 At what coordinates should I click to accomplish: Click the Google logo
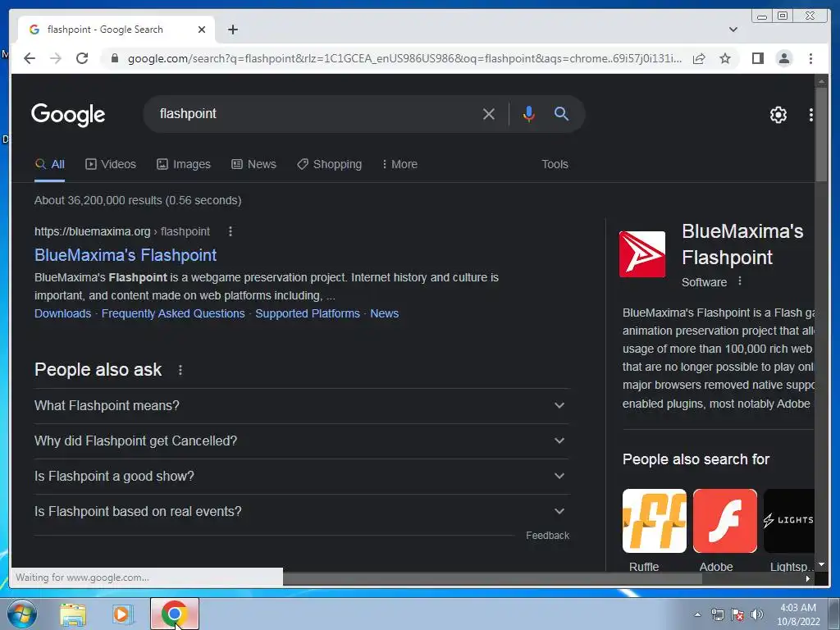[68, 114]
